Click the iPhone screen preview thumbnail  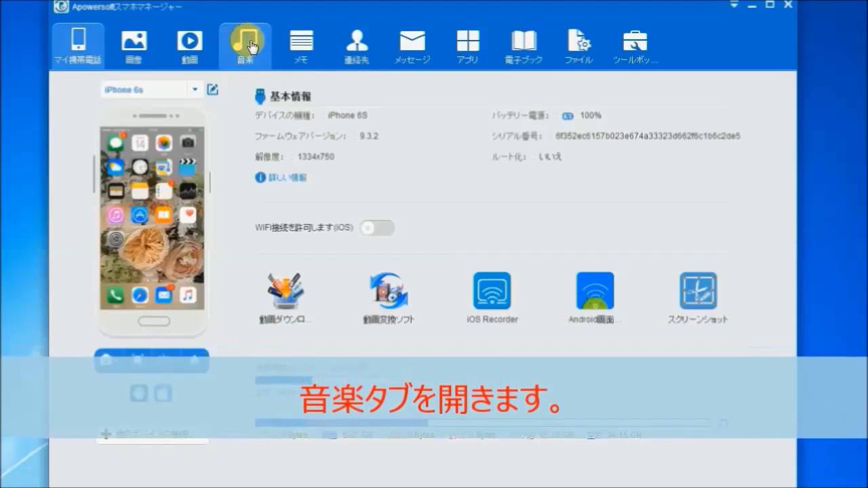click(152, 218)
